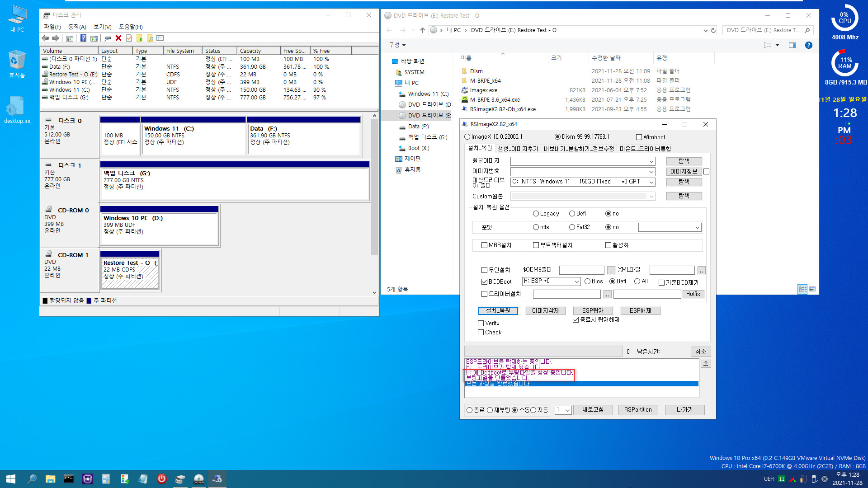Open the 보기(V) menu in Disk Management
Image resolution: width=868 pixels, height=488 pixels.
point(103,27)
